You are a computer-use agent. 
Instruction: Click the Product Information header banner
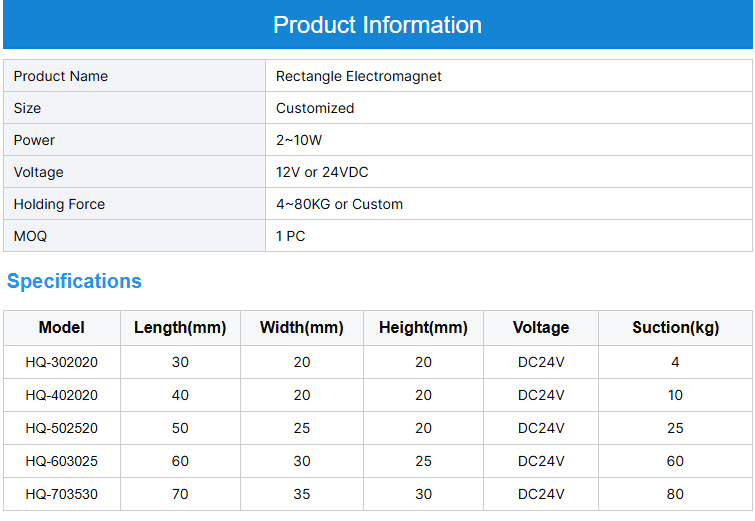(377, 25)
